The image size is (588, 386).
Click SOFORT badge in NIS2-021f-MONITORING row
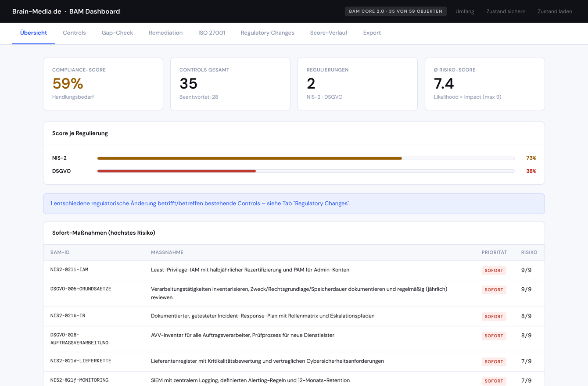pyautogui.click(x=494, y=381)
